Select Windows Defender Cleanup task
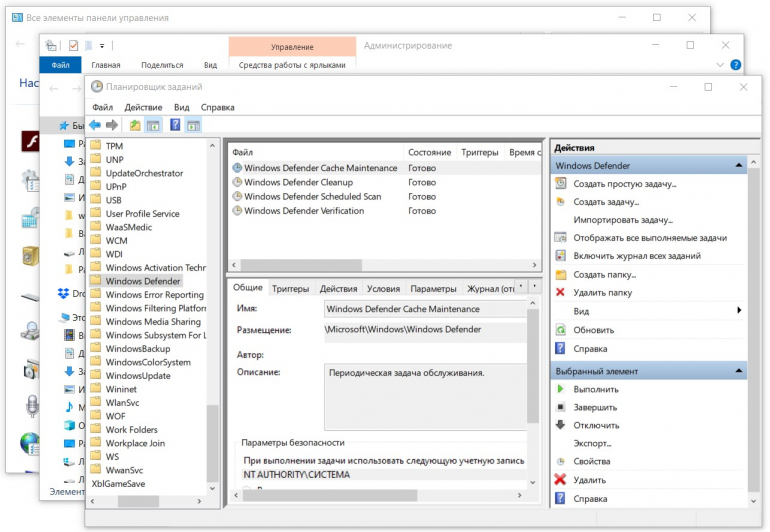Screen dimensions: 770x532 point(299,182)
